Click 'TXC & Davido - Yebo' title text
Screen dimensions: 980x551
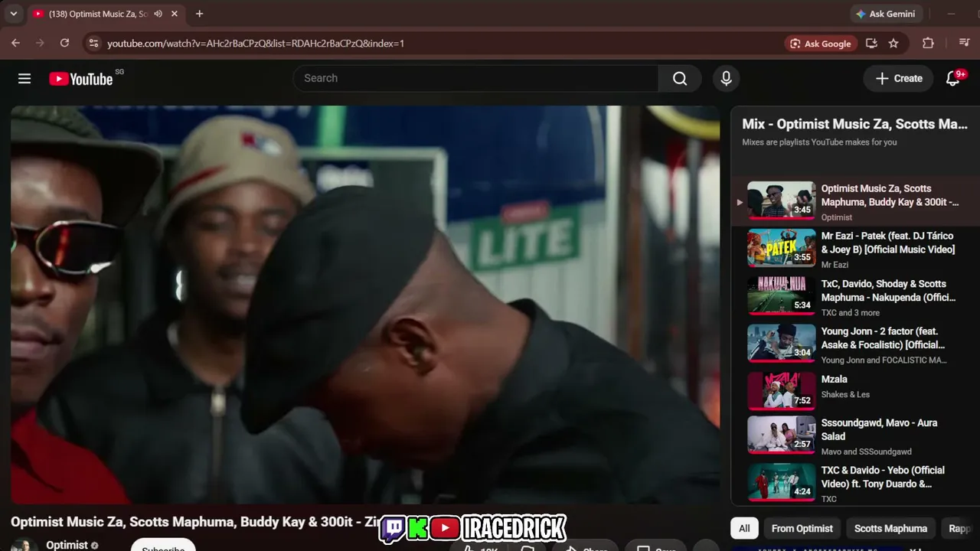point(883,477)
